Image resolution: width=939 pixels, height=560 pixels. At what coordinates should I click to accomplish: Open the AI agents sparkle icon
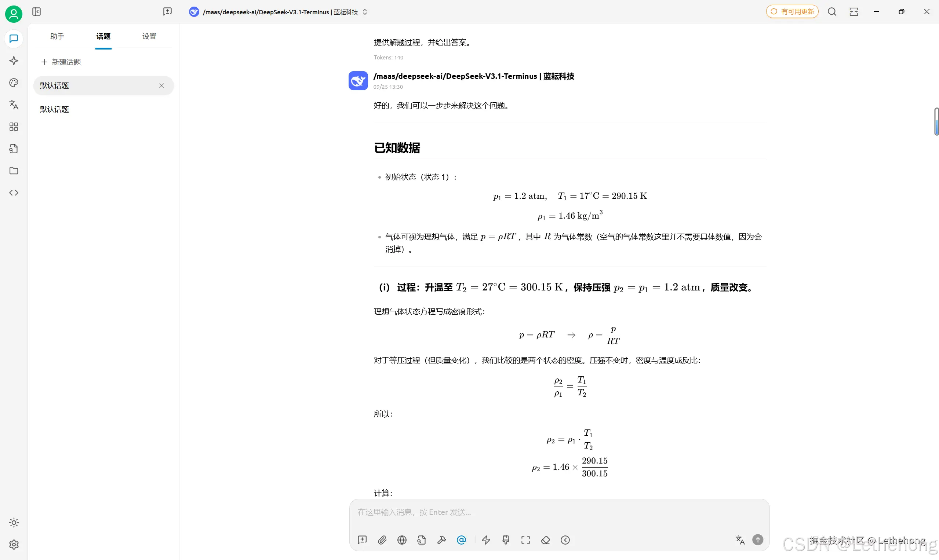[14, 61]
